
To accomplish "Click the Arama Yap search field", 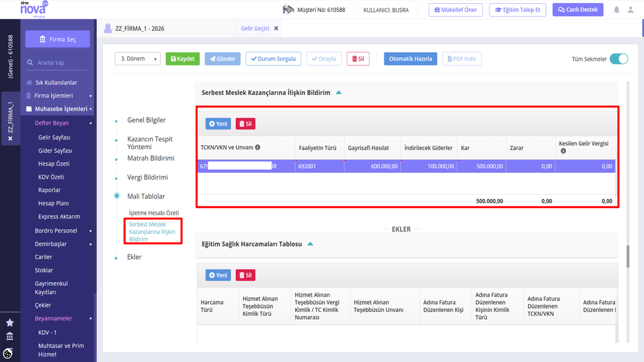I will click(58, 63).
